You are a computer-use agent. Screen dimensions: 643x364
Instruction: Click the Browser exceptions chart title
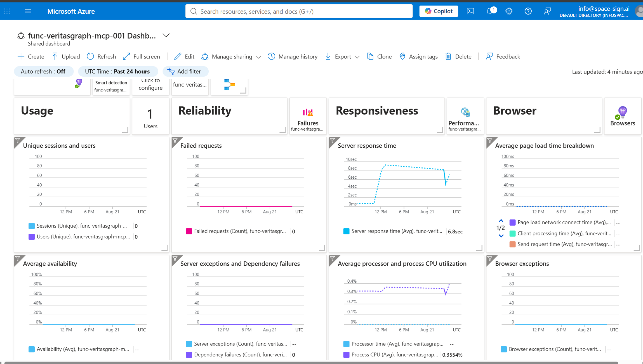pyautogui.click(x=522, y=264)
